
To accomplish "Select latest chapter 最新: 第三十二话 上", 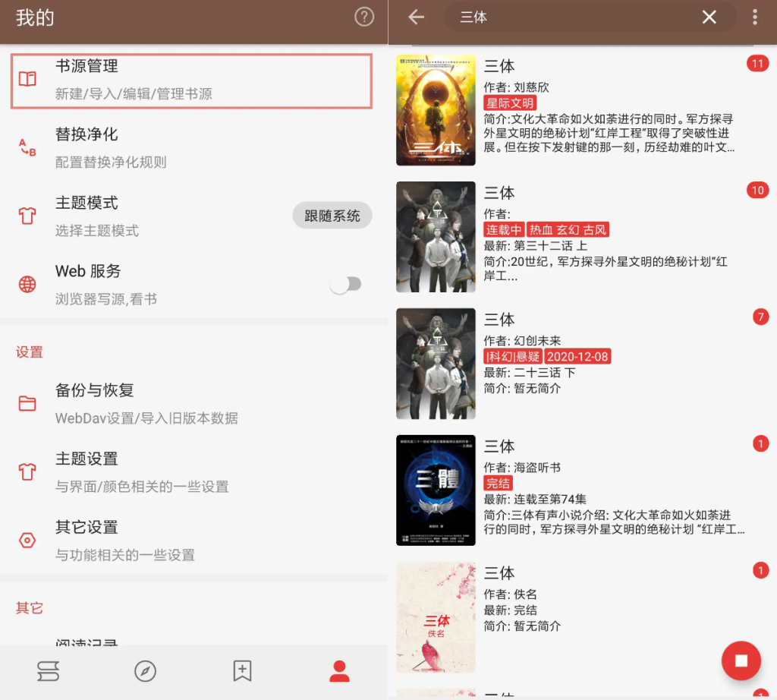I will point(536,246).
